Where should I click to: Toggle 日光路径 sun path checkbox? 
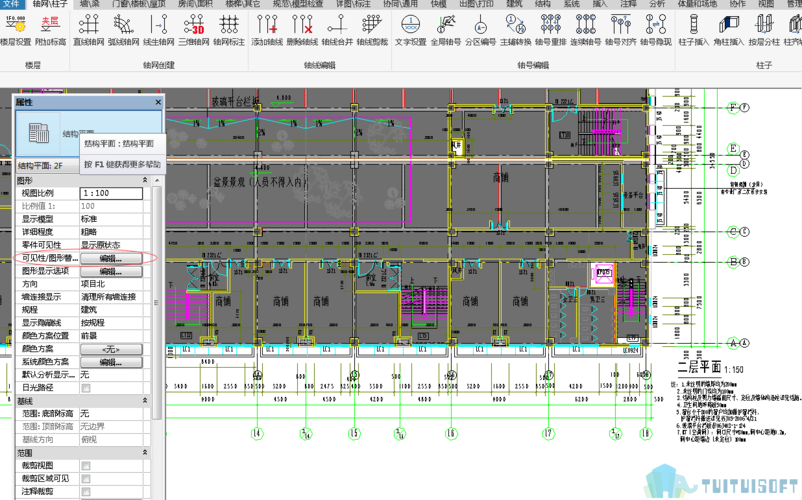click(x=86, y=388)
